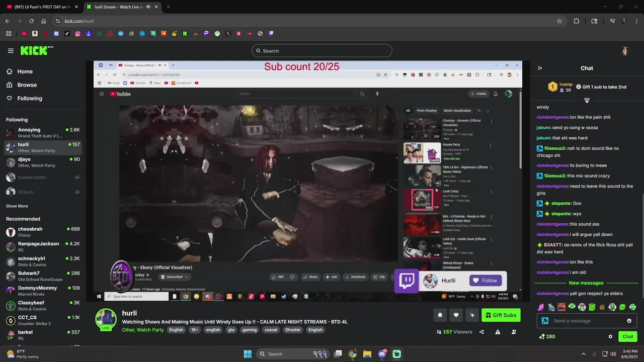Open the Instagram bookmark in the bookmarks bar
Viewport: 644px width, 362px height.
pyautogui.click(x=77, y=34)
